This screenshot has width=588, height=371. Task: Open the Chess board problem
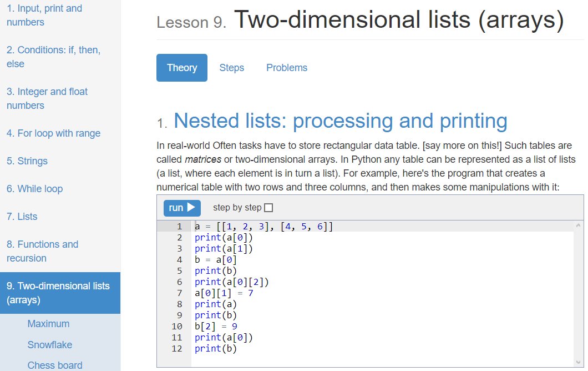[55, 365]
